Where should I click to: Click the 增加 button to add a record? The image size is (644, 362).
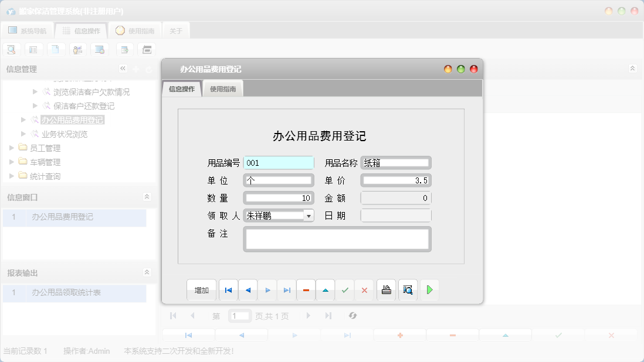coord(201,290)
